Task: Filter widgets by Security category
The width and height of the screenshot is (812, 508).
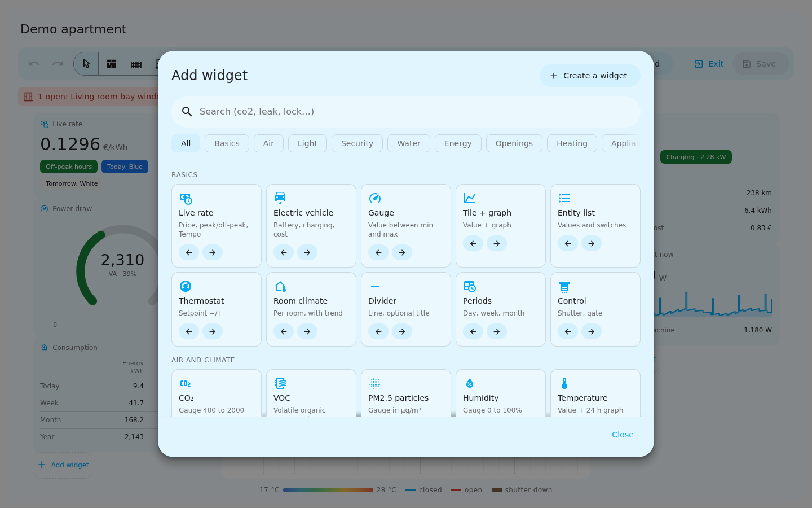Action: pyautogui.click(x=357, y=143)
